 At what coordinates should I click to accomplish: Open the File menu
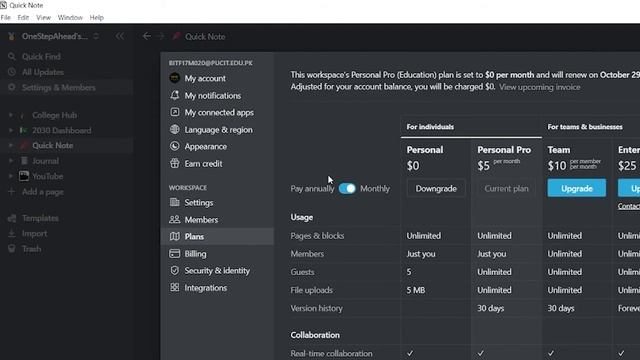tap(6, 18)
